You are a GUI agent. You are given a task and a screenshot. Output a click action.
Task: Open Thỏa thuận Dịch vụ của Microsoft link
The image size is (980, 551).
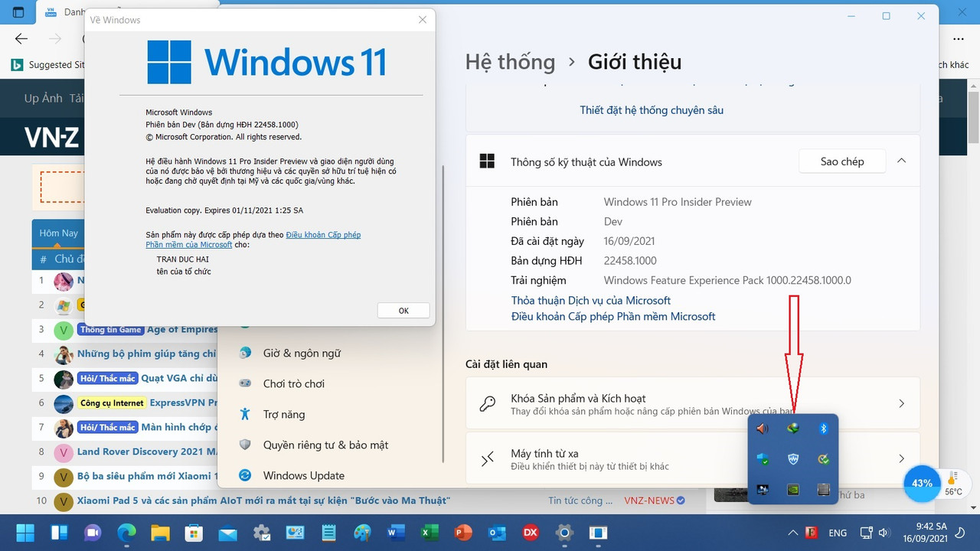coord(591,301)
